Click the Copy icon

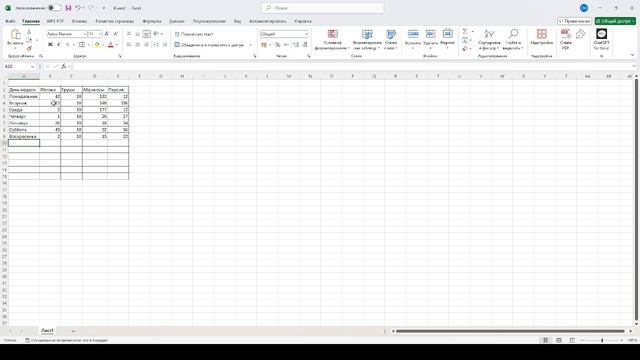pyautogui.click(x=29, y=40)
